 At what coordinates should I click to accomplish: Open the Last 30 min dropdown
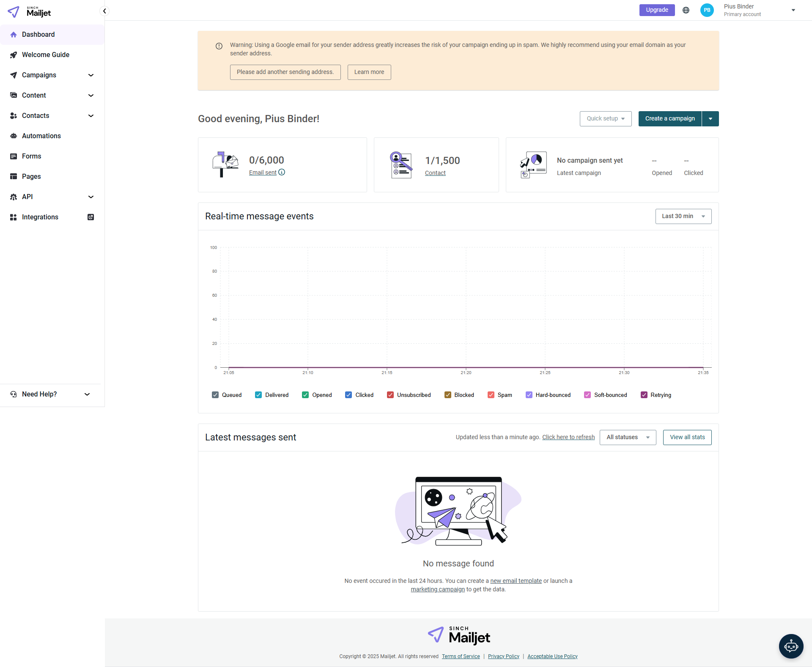tap(683, 216)
